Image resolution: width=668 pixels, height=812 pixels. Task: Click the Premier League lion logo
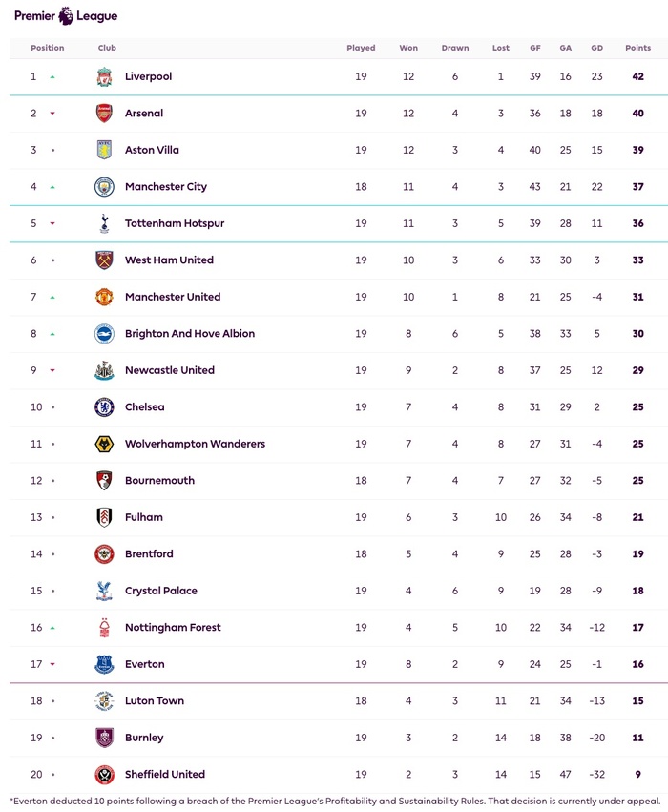[x=66, y=16]
